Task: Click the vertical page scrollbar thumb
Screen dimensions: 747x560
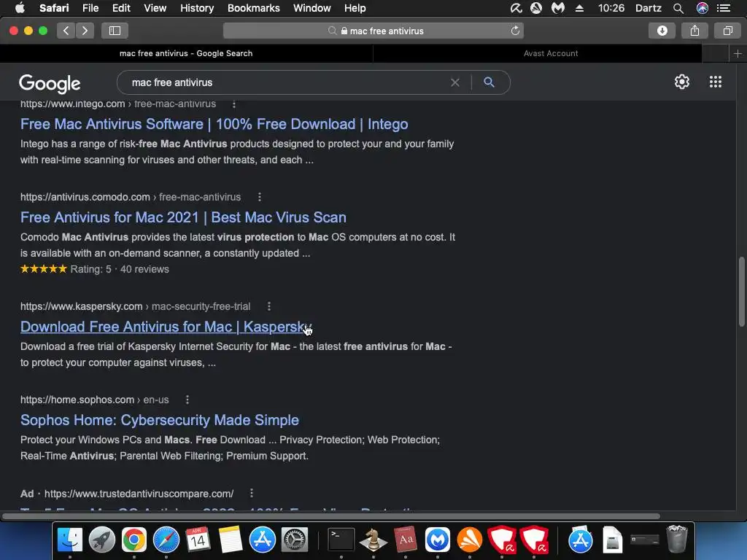Action: pos(741,292)
